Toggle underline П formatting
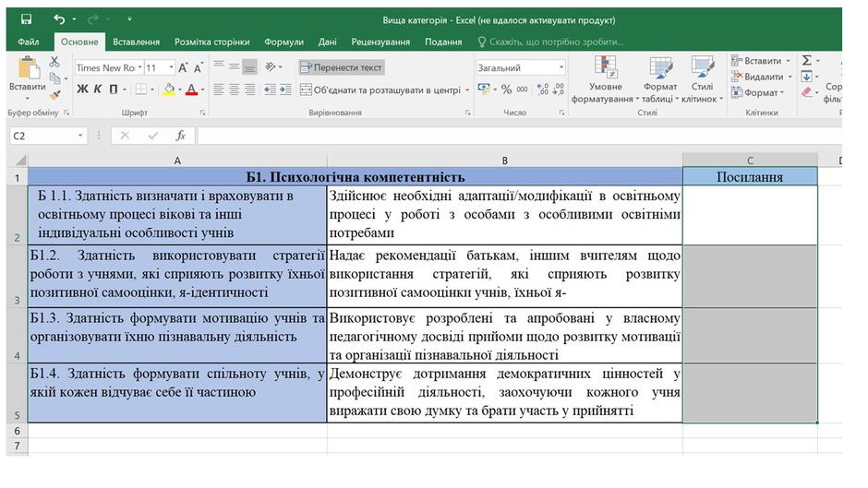The height and width of the screenshot is (488, 868). point(113,89)
